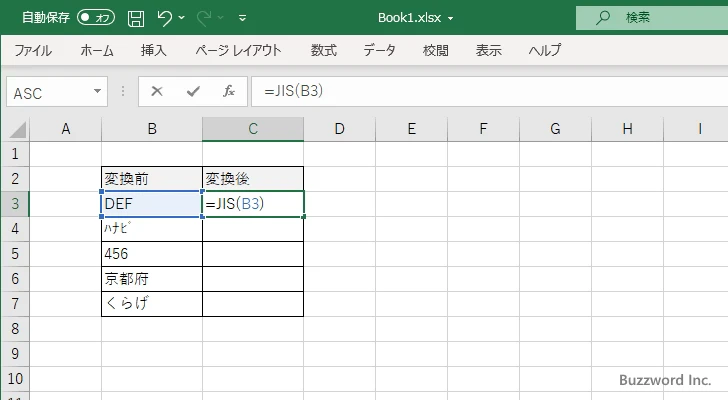Click cell C3 with =JIS(B3)
728x400 pixels.
click(x=253, y=204)
